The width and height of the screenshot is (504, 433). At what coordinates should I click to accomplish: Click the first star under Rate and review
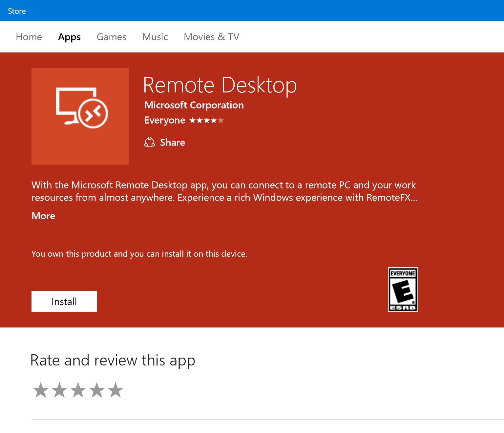pos(41,390)
